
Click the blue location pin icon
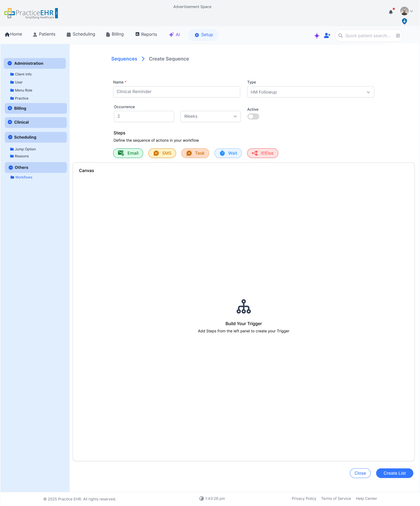point(404,21)
